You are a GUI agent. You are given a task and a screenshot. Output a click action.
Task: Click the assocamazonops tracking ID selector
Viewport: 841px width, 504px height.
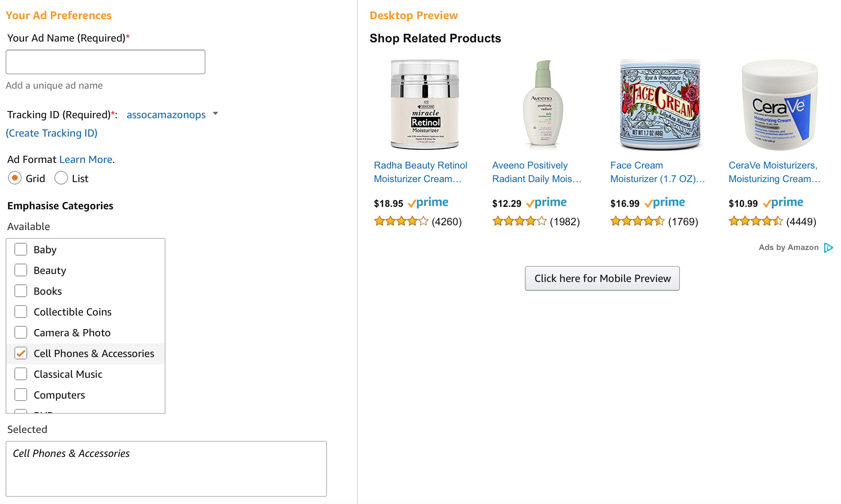click(166, 115)
